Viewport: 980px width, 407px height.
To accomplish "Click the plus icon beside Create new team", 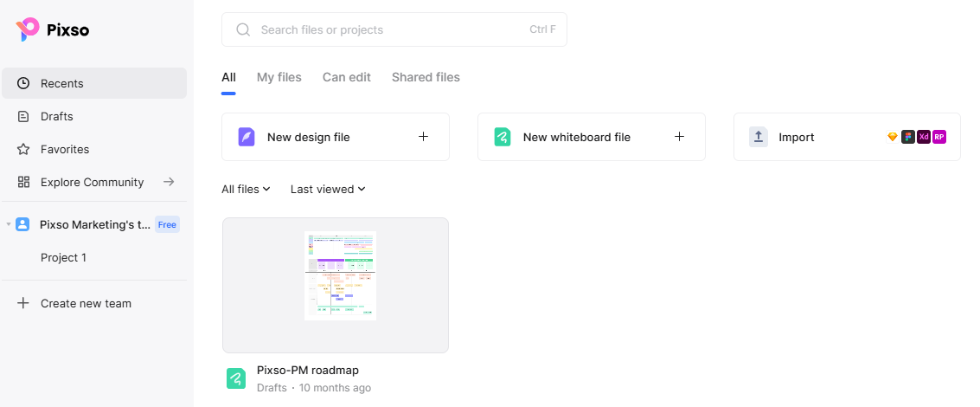I will pos(23,303).
